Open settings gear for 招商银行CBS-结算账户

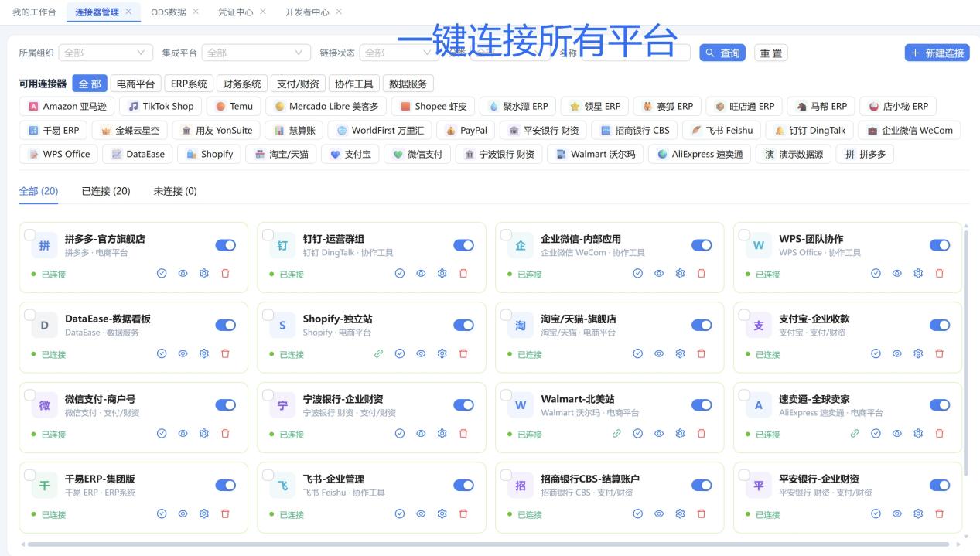tap(680, 513)
